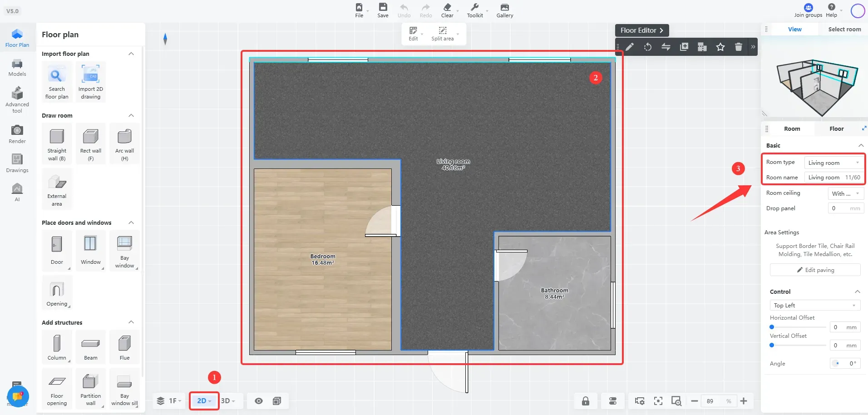The image size is (868, 415).
Task: Click the Edit paving button
Action: [x=814, y=270]
